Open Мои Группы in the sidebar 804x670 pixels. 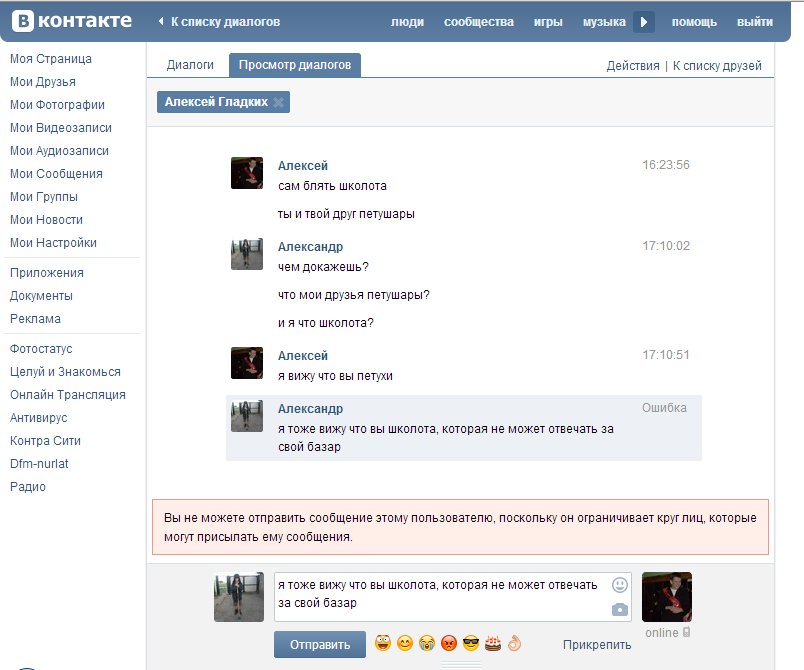coord(44,197)
